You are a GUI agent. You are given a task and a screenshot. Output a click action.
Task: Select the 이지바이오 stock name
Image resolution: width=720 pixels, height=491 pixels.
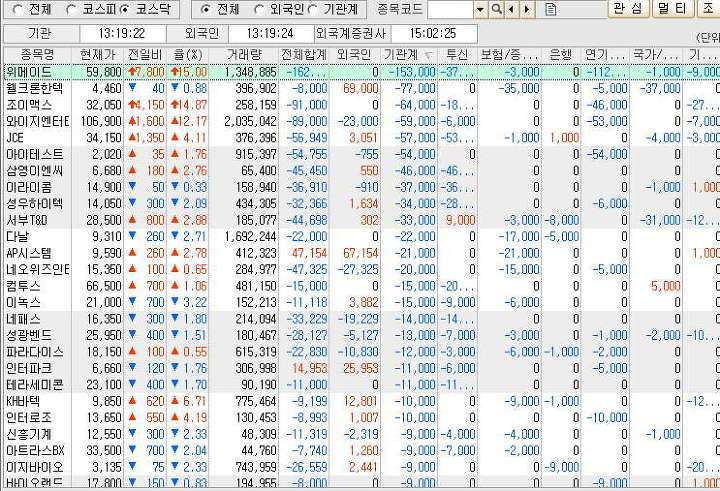click(34, 467)
